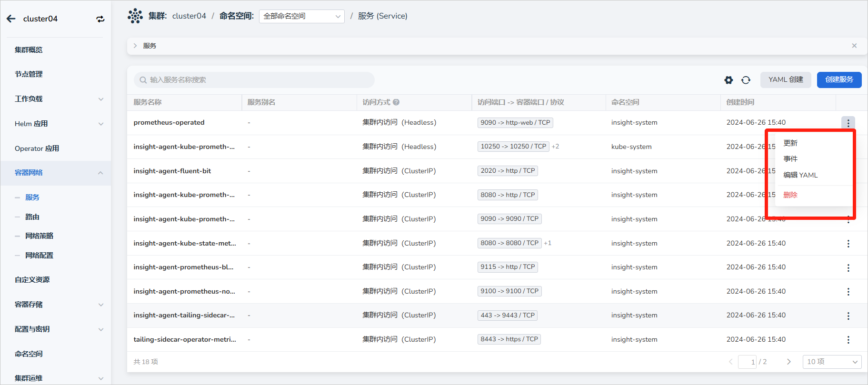Click the 9115 -> http / TCP port tag

(x=508, y=267)
